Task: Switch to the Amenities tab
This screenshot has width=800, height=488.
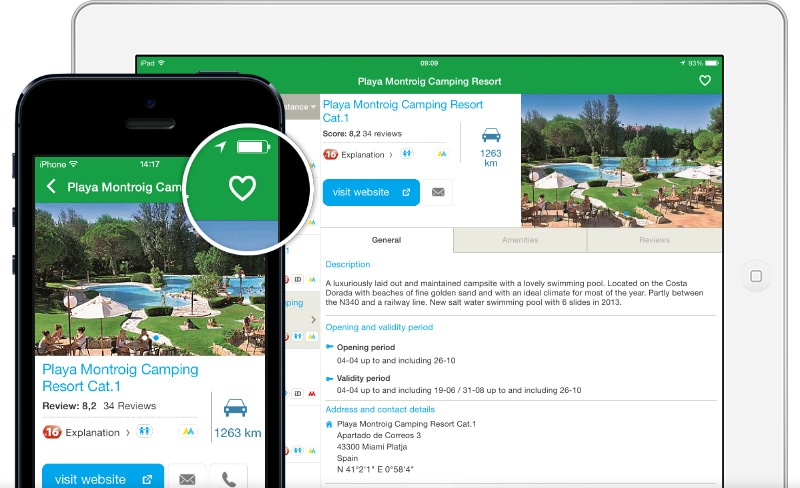Action: (x=520, y=240)
